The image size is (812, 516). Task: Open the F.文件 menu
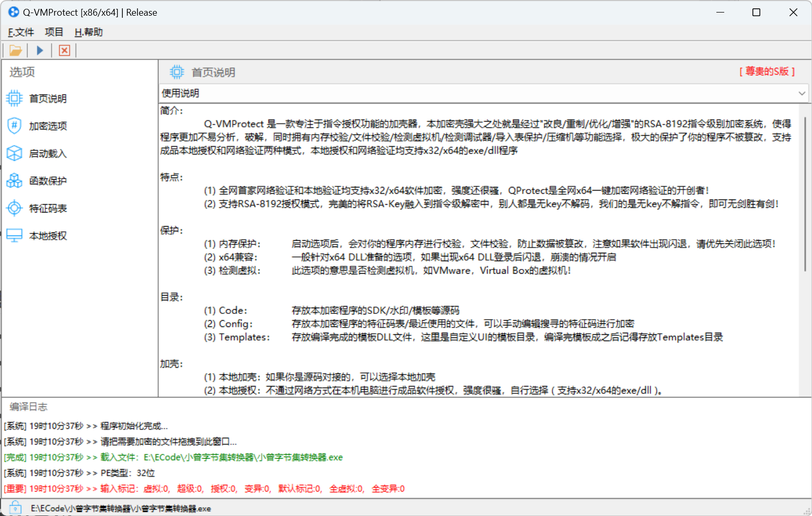point(20,32)
